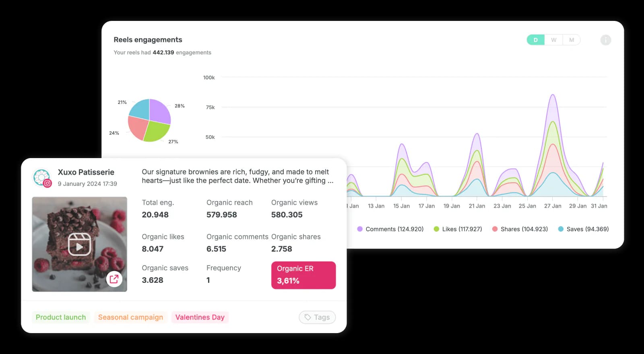Switch chart to monthly view (M)
644x354 pixels.
[572, 40]
